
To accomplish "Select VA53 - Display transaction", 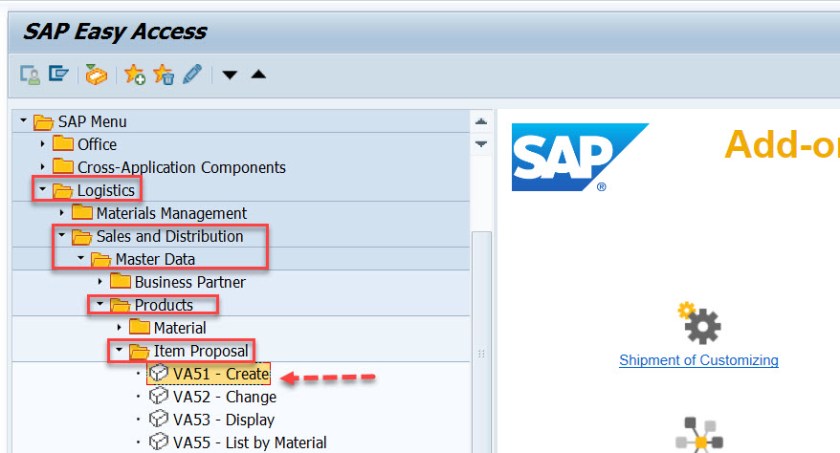I will (223, 420).
